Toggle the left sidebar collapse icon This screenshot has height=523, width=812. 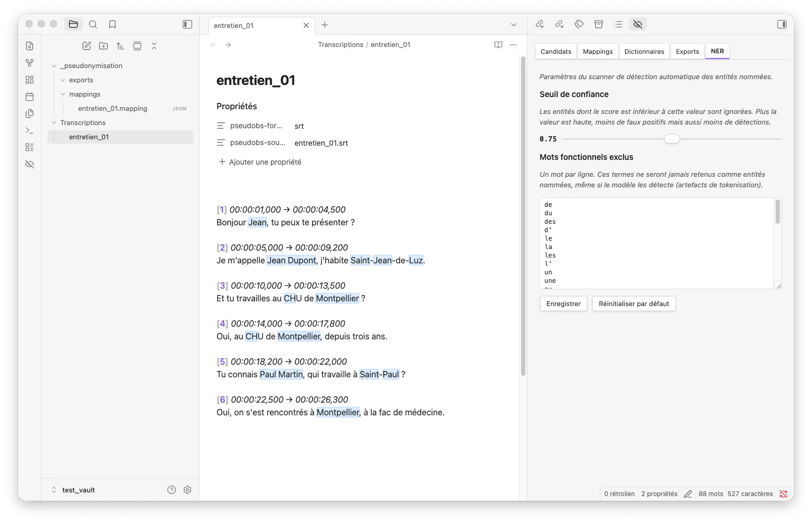point(187,24)
